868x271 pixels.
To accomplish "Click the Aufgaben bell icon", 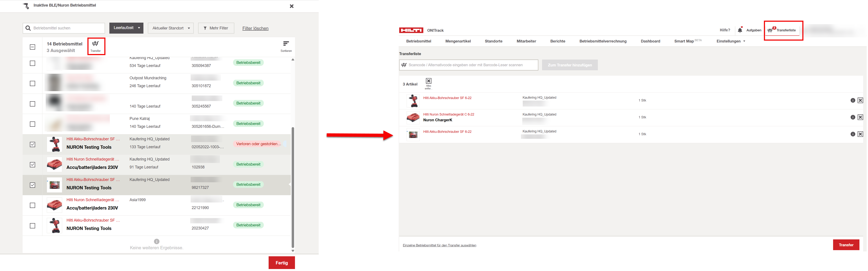I will tap(740, 30).
